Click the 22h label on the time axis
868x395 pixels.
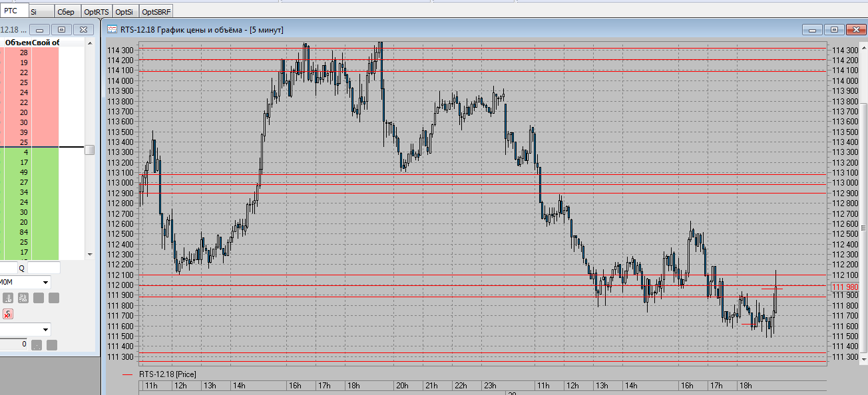[461, 386]
